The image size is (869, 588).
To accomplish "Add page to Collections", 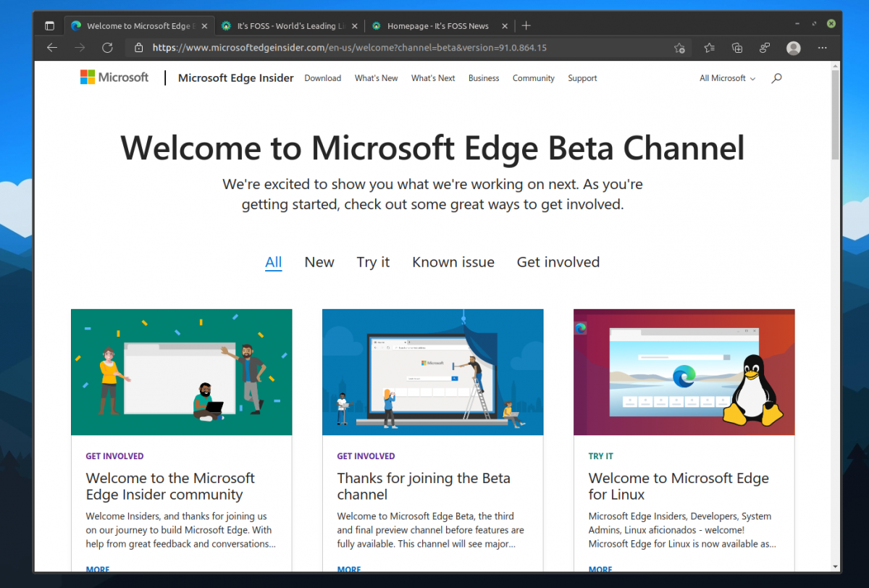I will click(x=737, y=48).
